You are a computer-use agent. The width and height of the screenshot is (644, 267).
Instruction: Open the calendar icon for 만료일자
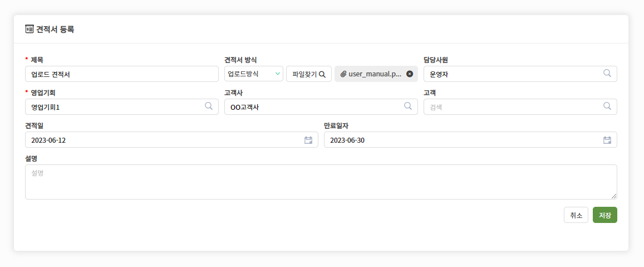pos(607,140)
